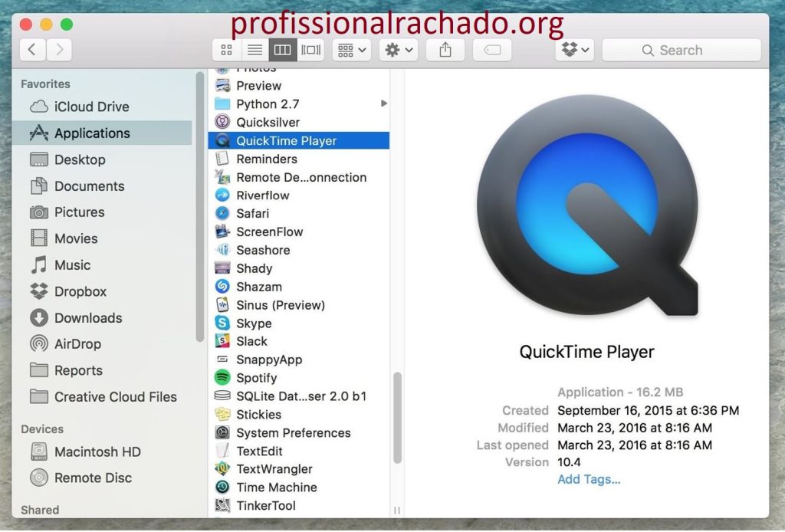Image resolution: width=785 pixels, height=532 pixels.
Task: Select Remote Desktop Connection app
Action: [298, 177]
